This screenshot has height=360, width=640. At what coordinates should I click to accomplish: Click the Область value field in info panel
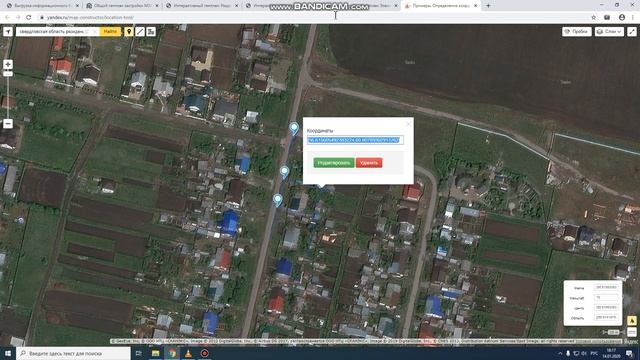click(606, 317)
